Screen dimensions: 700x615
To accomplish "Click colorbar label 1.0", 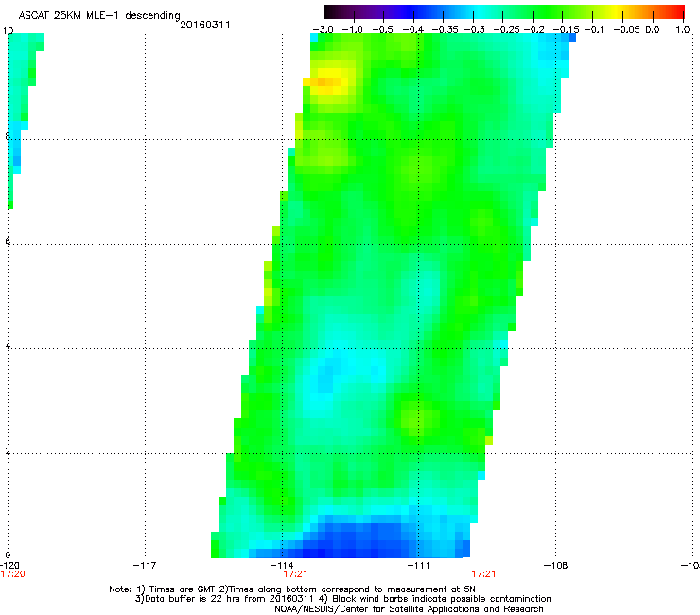I will 683,30.
